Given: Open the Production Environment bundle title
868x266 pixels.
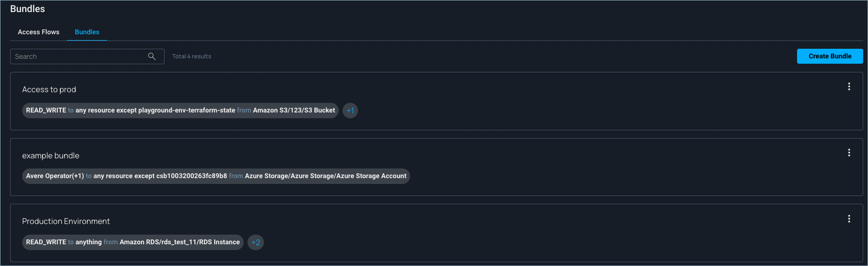Looking at the screenshot, I should pos(66,221).
